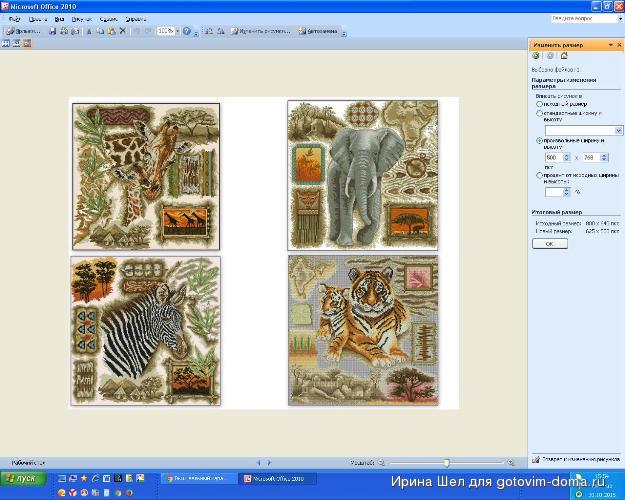This screenshot has height=500, width=625.
Task: Open the Tools (Сервис) menu
Action: pyautogui.click(x=108, y=19)
